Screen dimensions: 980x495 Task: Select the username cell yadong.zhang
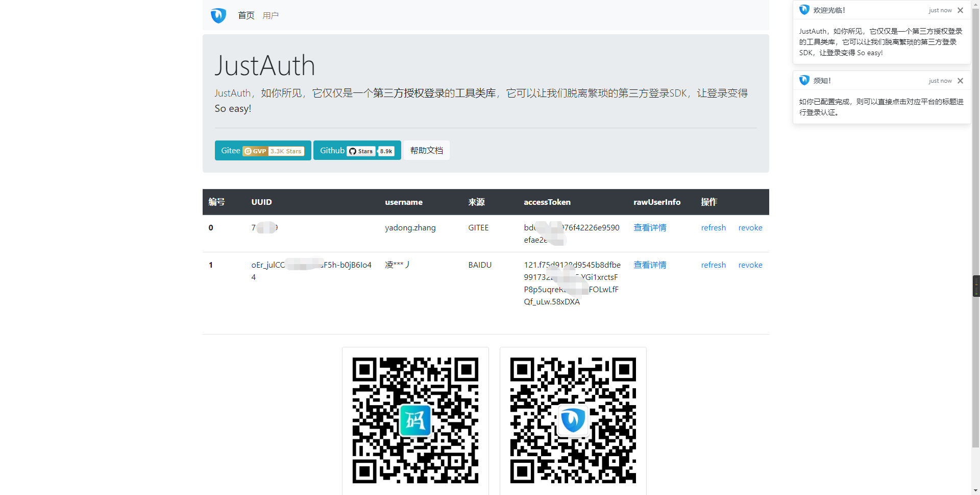[410, 227]
